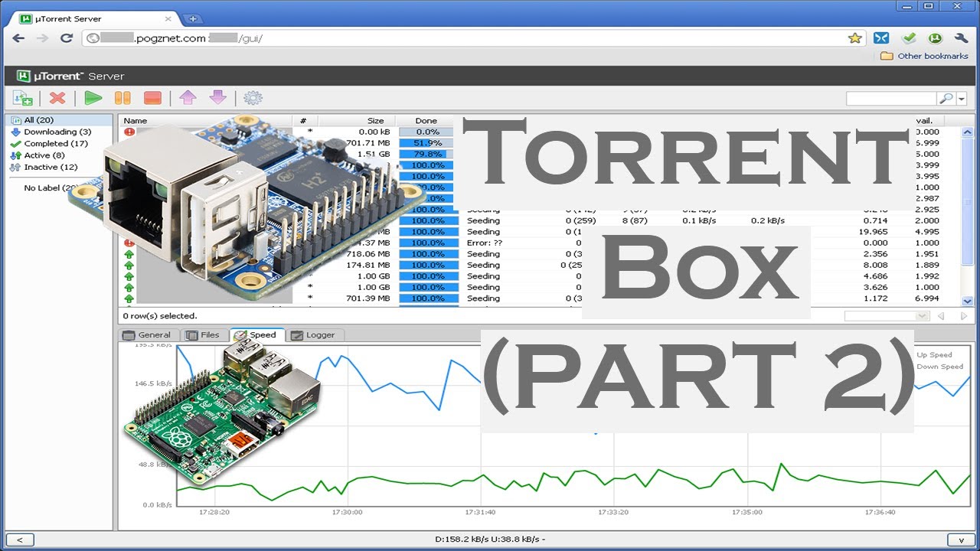Viewport: 980px width, 551px height.
Task: Switch to the Speed tab
Action: pos(256,334)
